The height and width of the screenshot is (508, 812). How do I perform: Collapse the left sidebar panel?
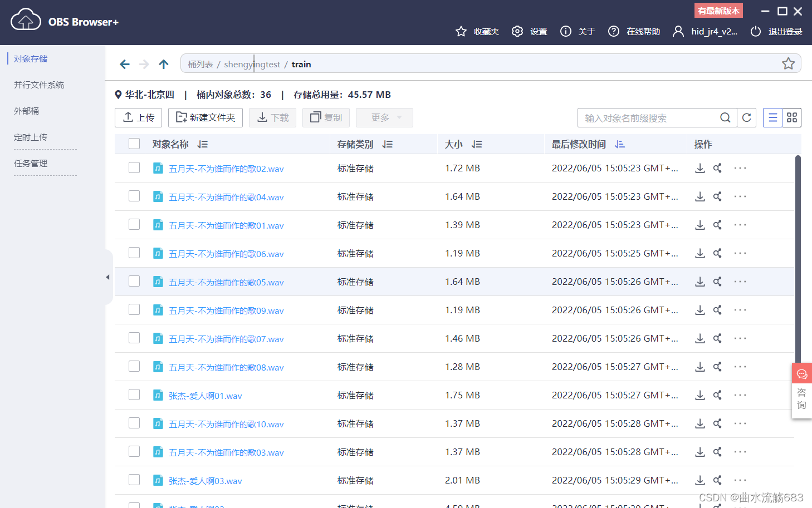[x=108, y=277]
